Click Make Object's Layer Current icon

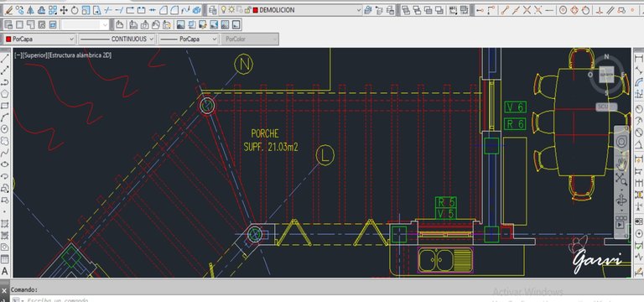point(367,10)
